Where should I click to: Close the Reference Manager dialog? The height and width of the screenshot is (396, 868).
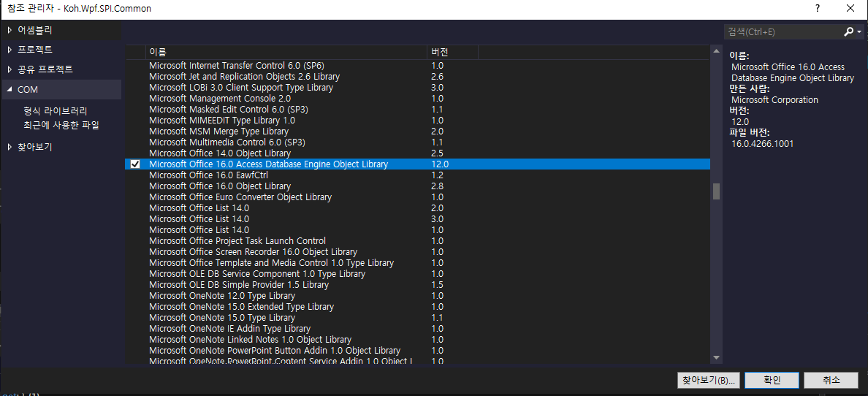pyautogui.click(x=850, y=8)
